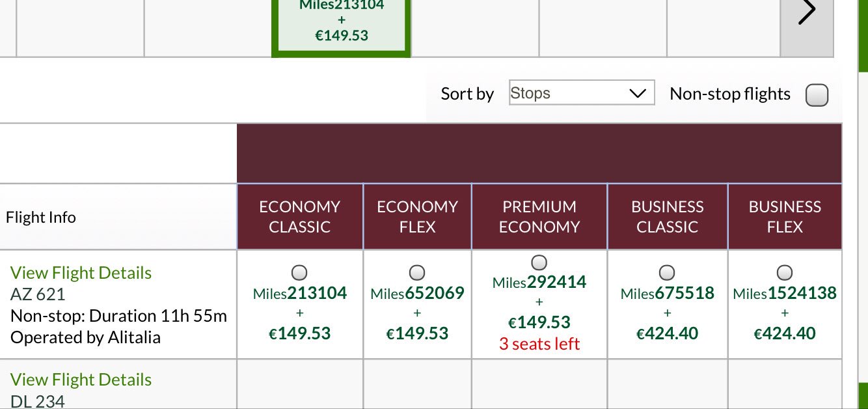The width and height of the screenshot is (868, 409).
Task: Select the highlighted Miles213104 date cell
Action: [x=342, y=23]
